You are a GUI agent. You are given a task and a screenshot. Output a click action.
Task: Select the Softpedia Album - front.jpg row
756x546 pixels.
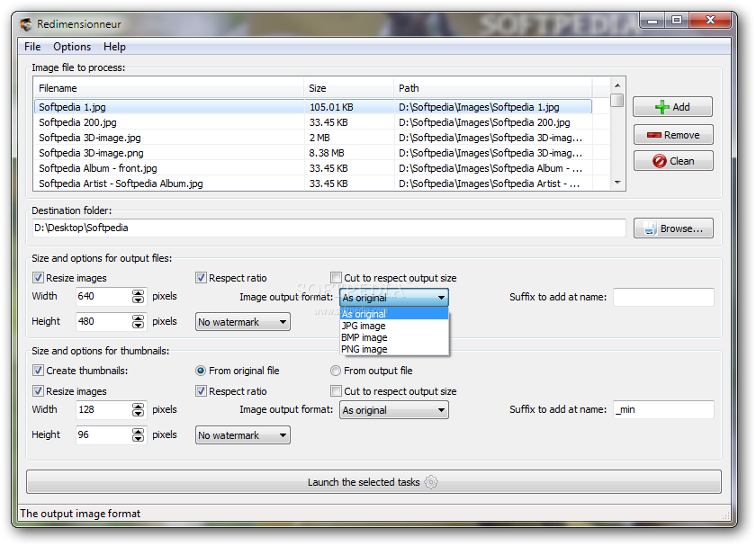(313, 168)
